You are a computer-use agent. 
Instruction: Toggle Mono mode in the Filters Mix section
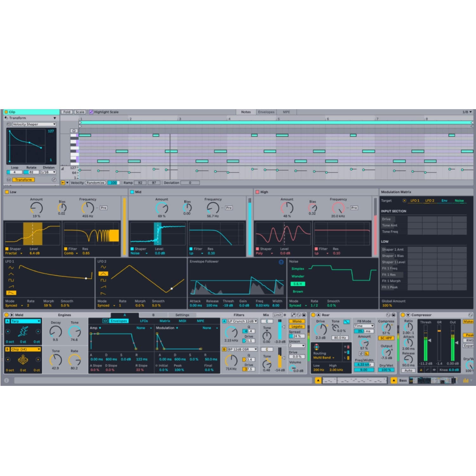[x=296, y=321]
